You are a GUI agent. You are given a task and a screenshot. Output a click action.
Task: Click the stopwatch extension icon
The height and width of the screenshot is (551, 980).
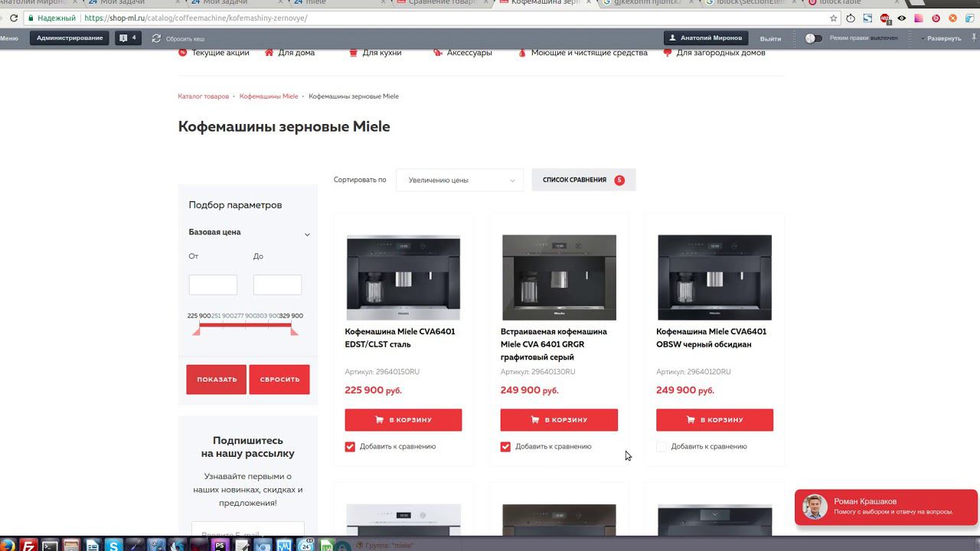tap(851, 18)
